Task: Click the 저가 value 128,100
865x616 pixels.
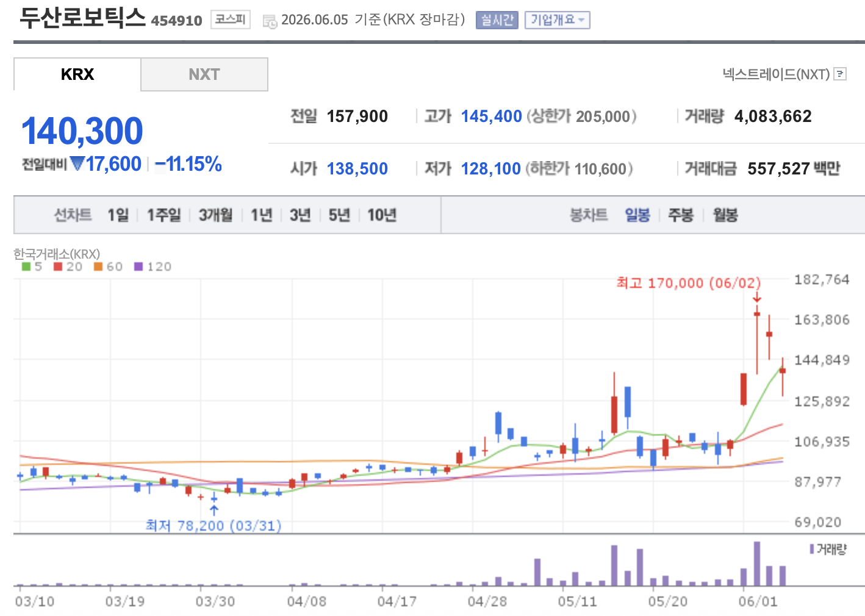Action: pyautogui.click(x=491, y=168)
